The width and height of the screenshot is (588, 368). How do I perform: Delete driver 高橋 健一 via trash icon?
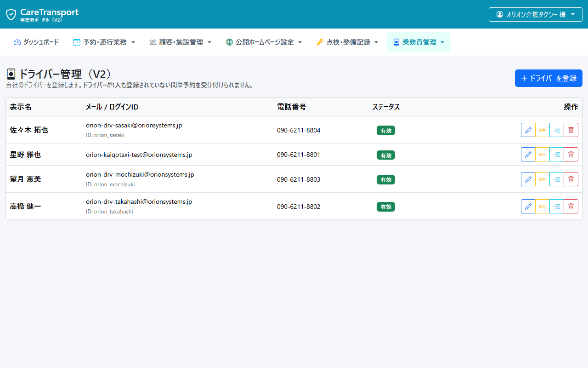(571, 206)
